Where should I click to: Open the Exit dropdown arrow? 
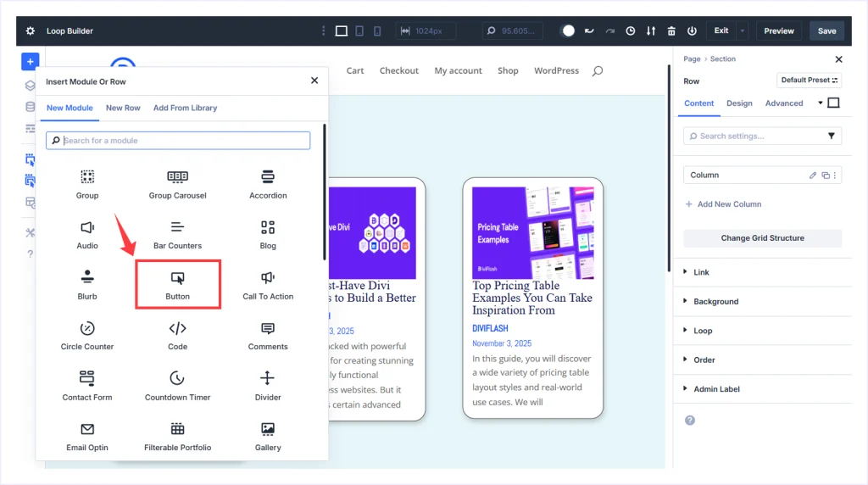[743, 31]
